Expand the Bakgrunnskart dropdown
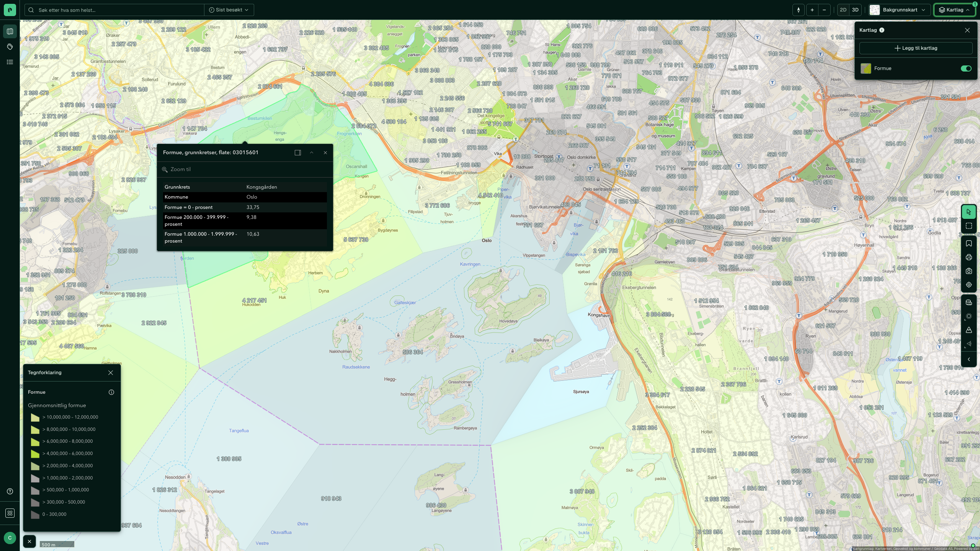This screenshot has height=551, width=980. click(x=899, y=10)
